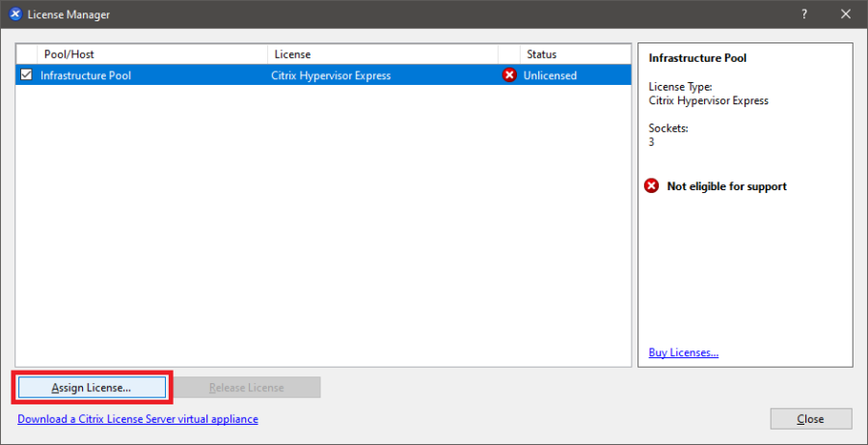The height and width of the screenshot is (445, 868).
Task: Click the Pool/Host column header
Action: click(152, 54)
